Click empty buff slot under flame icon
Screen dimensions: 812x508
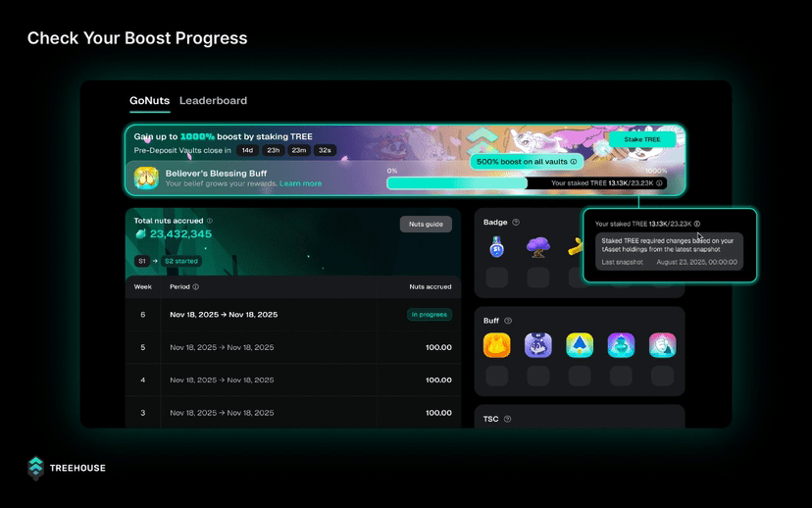(x=496, y=376)
